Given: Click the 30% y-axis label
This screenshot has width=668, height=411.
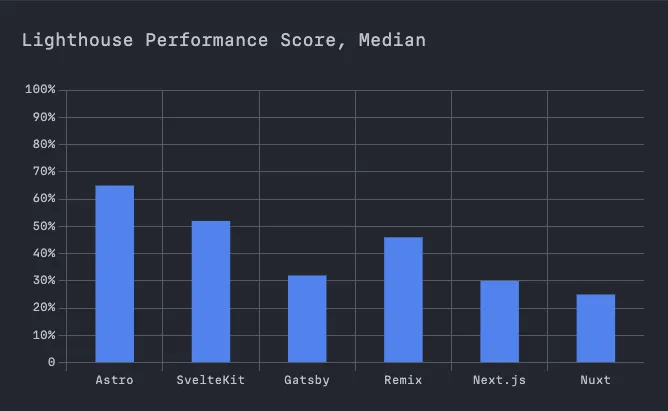Looking at the screenshot, I should 44,280.
